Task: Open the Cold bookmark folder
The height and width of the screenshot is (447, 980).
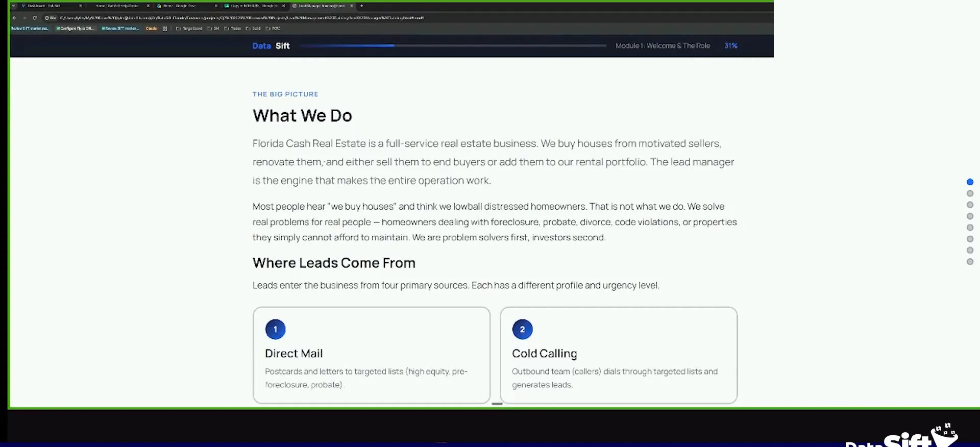Action: click(253, 29)
